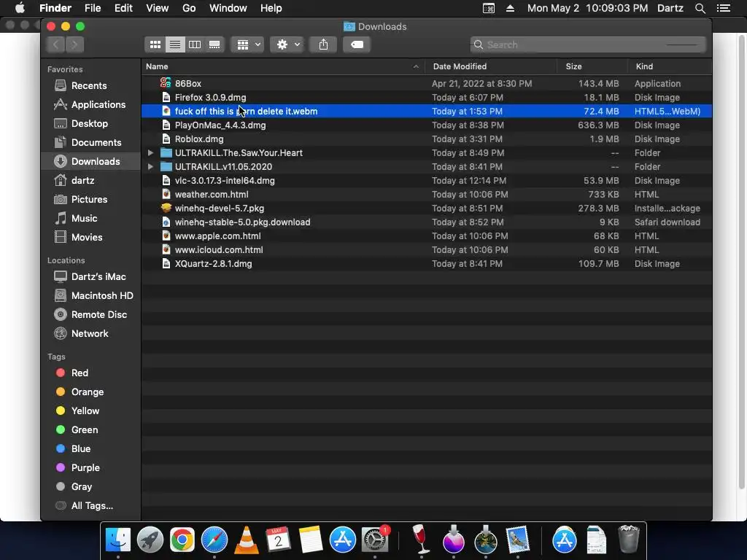Open Movies in the sidebar
This screenshot has width=747, height=560.
[x=90, y=237]
